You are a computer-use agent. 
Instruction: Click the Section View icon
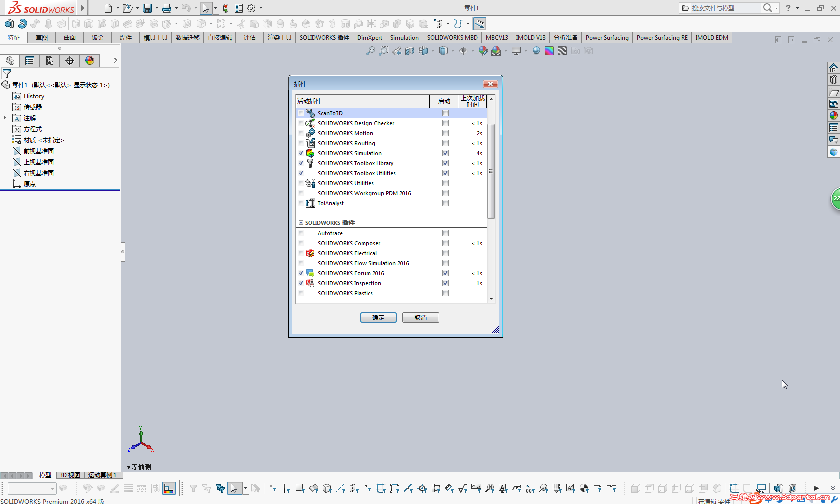pos(410,51)
